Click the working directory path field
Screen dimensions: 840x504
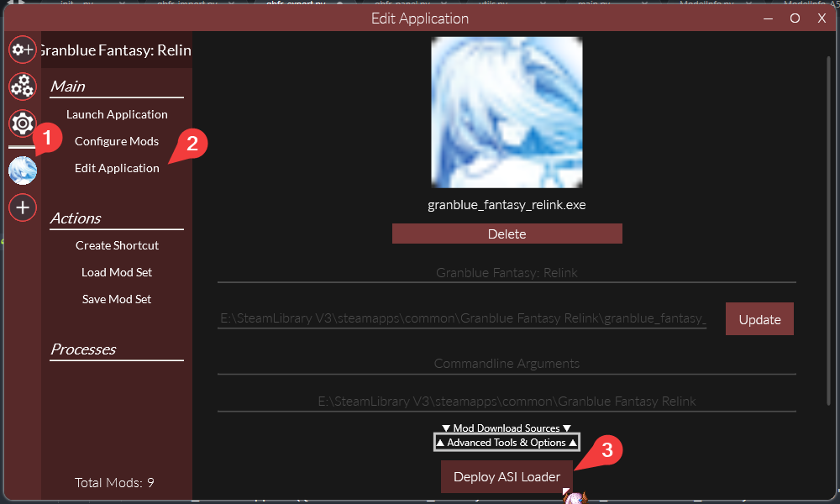click(x=507, y=402)
